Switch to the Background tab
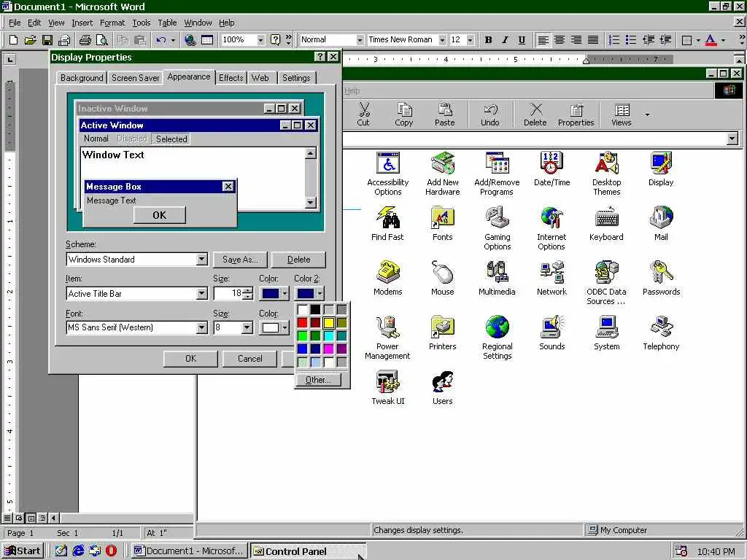 (x=82, y=77)
